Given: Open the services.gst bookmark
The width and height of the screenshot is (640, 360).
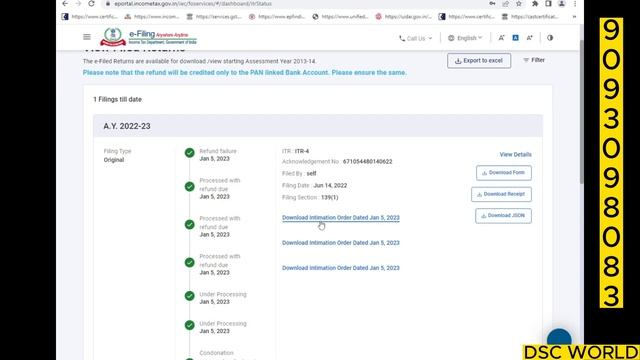Looking at the screenshot, I should (214, 17).
